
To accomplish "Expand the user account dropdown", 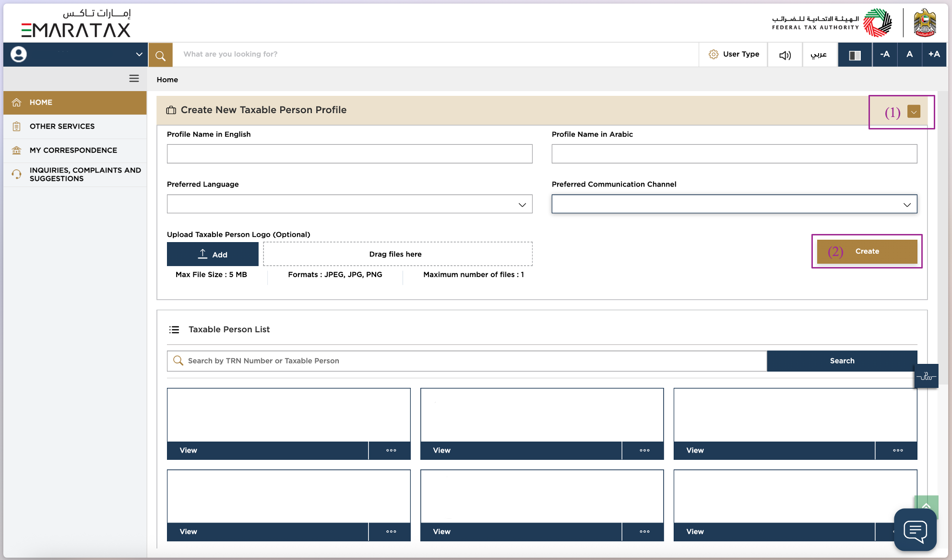I will [x=139, y=54].
